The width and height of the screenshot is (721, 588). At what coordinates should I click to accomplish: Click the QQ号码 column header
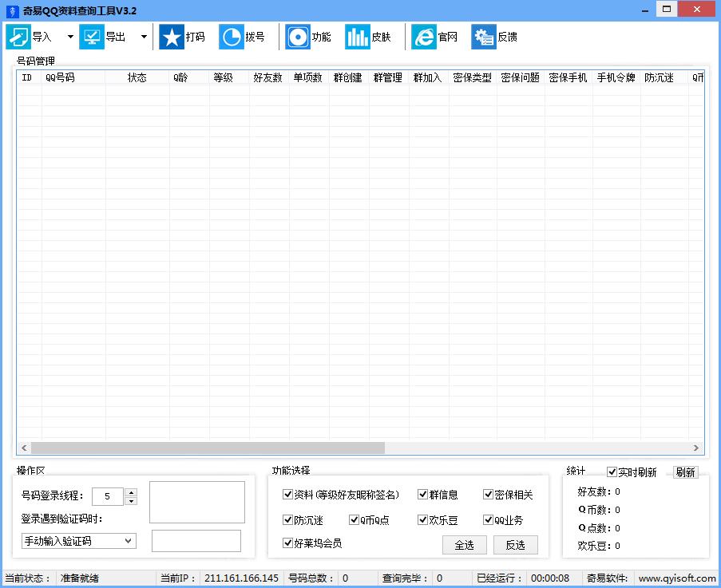(x=72, y=77)
